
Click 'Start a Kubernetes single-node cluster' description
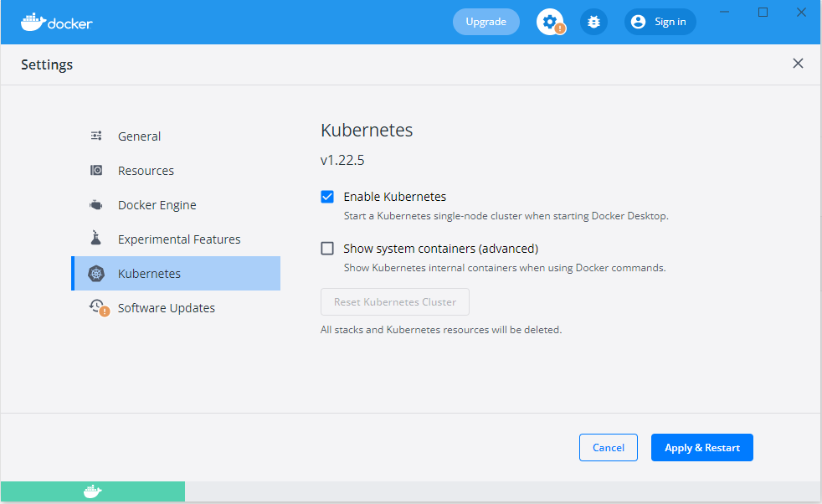pyautogui.click(x=506, y=215)
